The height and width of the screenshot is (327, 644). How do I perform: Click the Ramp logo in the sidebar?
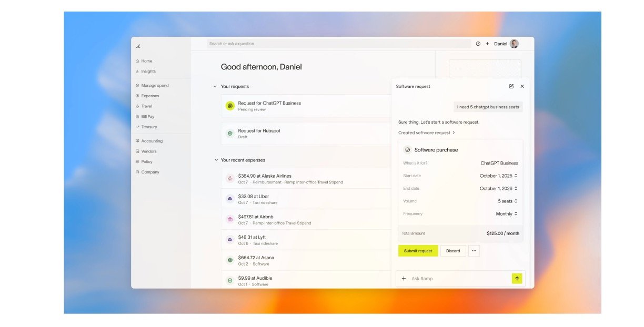point(138,46)
